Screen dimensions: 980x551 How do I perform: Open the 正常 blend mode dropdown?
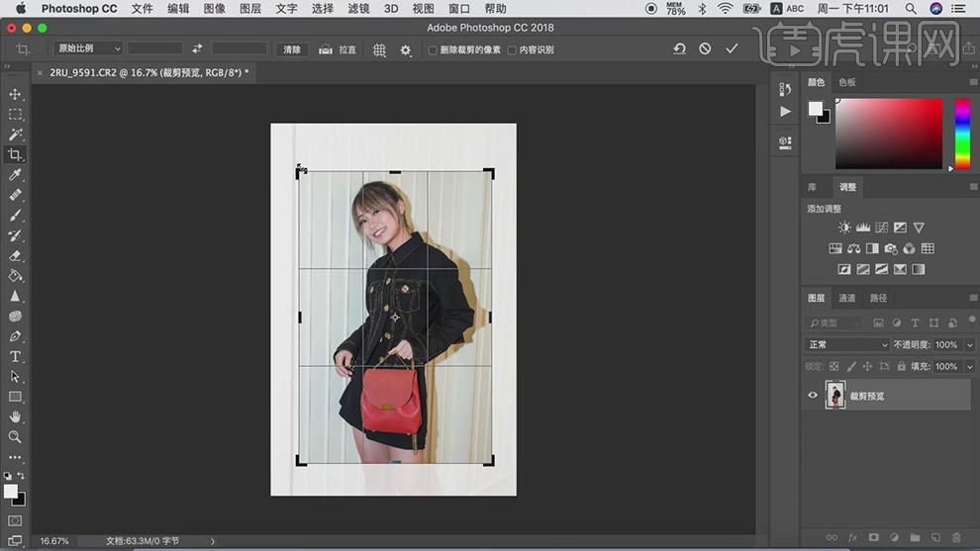pos(846,345)
